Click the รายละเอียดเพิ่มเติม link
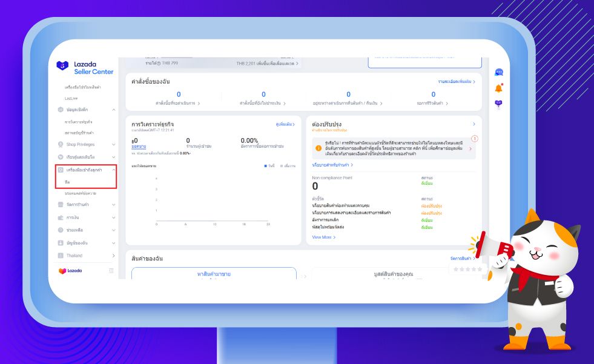594x364 pixels. click(457, 81)
